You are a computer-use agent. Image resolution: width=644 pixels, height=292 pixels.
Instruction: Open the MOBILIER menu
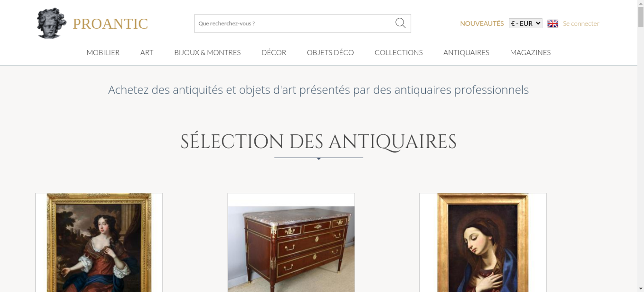coord(103,52)
